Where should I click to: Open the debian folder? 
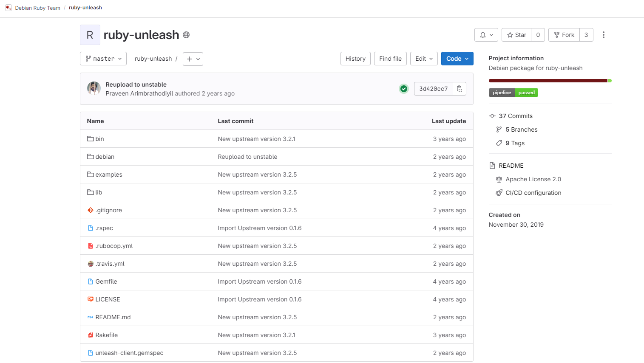pyautogui.click(x=105, y=157)
